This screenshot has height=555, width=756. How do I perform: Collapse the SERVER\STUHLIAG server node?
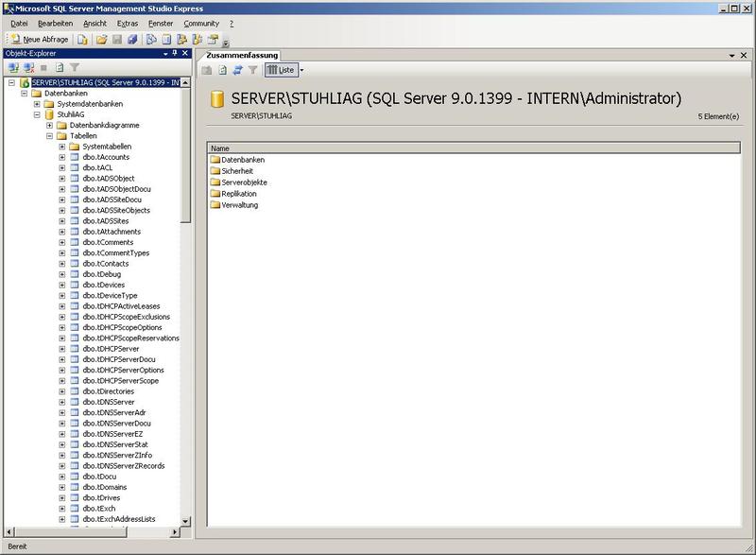[x=11, y=83]
